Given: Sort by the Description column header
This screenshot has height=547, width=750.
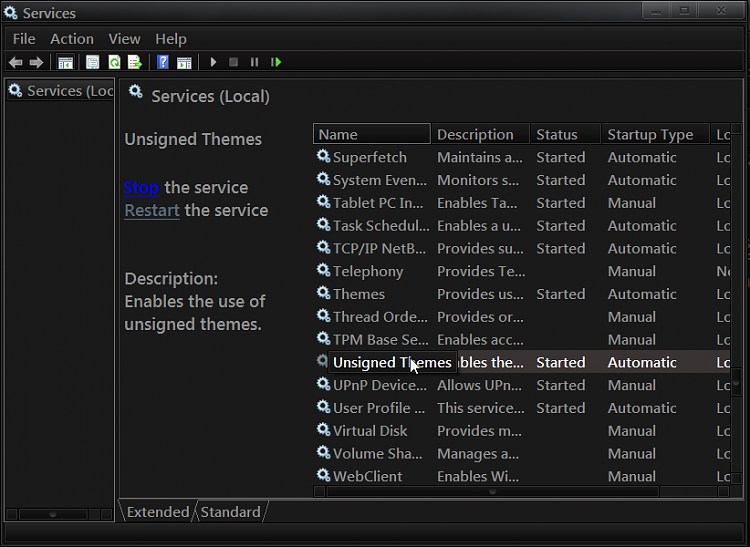Looking at the screenshot, I should 481,134.
